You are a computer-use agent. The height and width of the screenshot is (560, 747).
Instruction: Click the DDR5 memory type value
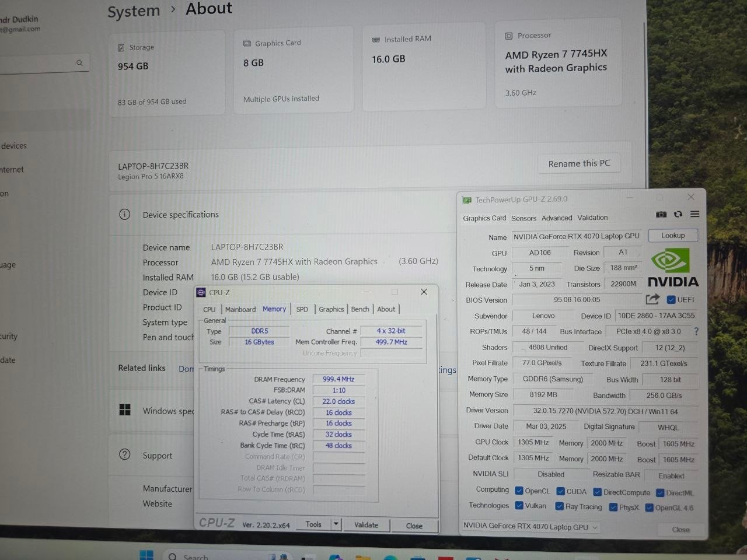tap(260, 331)
